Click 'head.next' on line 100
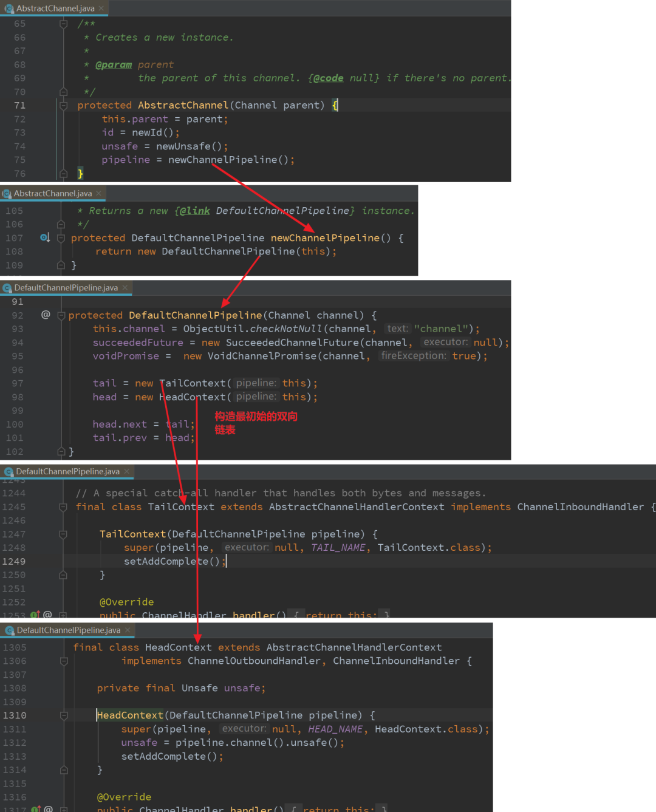This screenshot has width=656, height=812. pos(120,425)
